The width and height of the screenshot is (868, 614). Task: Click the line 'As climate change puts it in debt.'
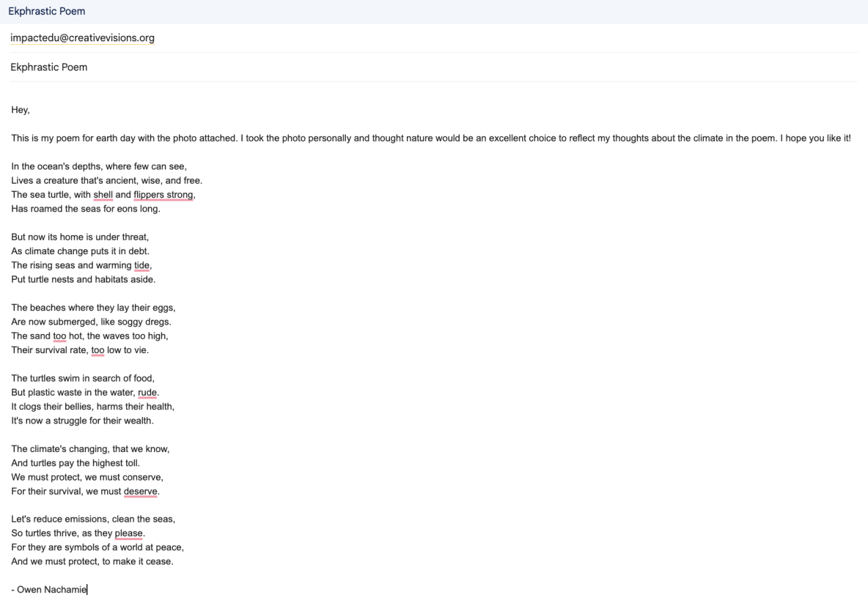tap(81, 251)
